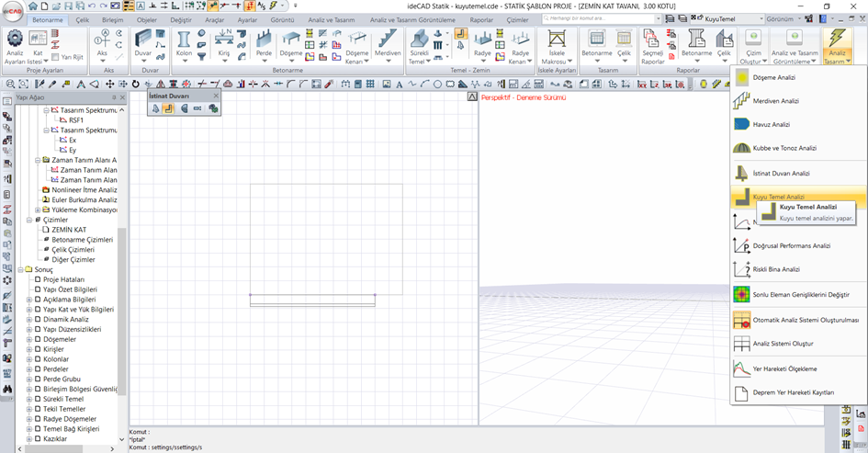Toggle the Kazıklar checkbox
Screen dimensions: 868x453
point(38,439)
